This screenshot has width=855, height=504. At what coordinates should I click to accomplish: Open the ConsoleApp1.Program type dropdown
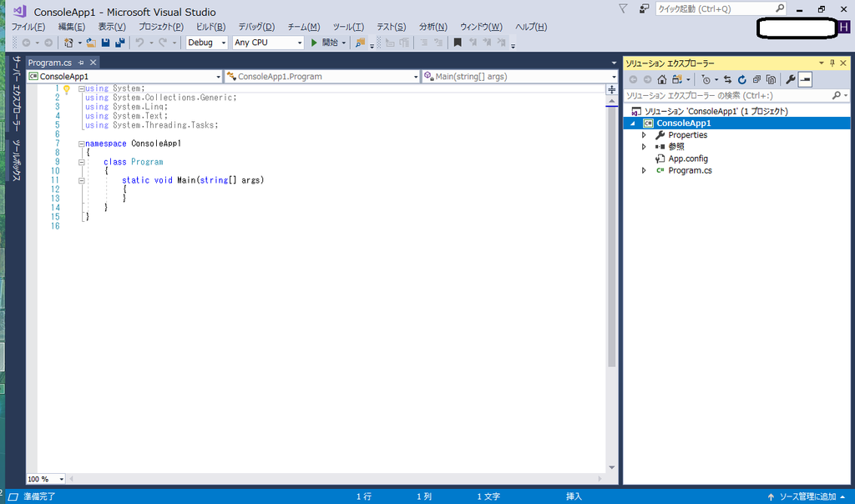pos(416,77)
